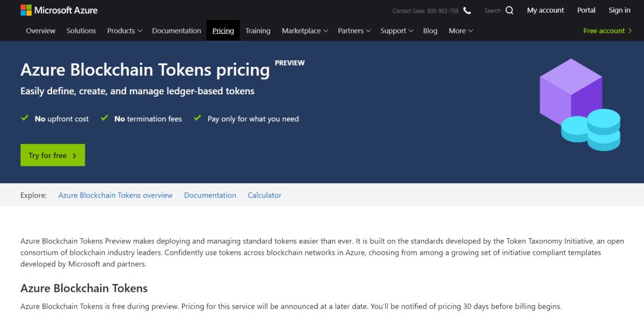644x333 pixels.
Task: Click the arrow in Try for free button
Action: 75,155
